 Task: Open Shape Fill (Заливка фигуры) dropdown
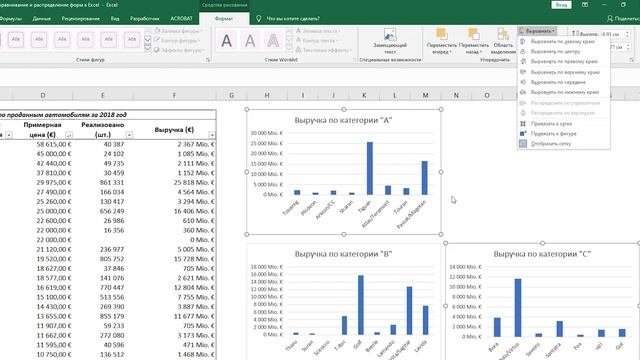click(178, 31)
